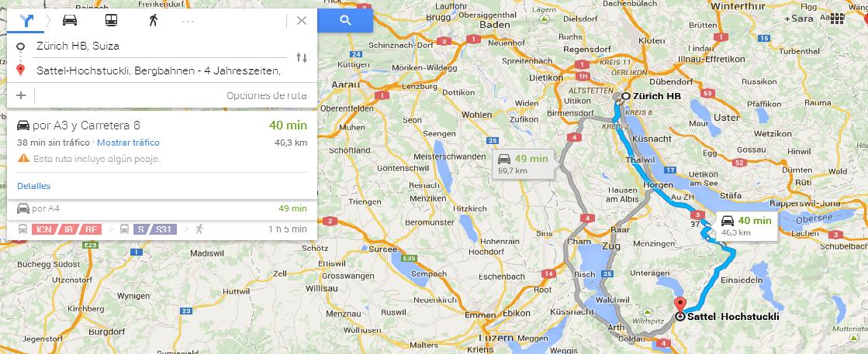Click the 40 min route label on map
The image size is (868, 354).
coord(746,225)
